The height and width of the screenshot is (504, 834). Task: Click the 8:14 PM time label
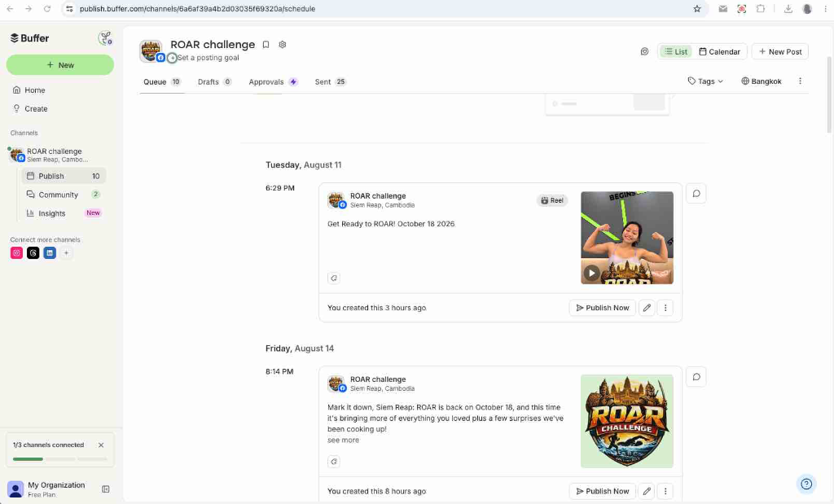click(x=279, y=371)
